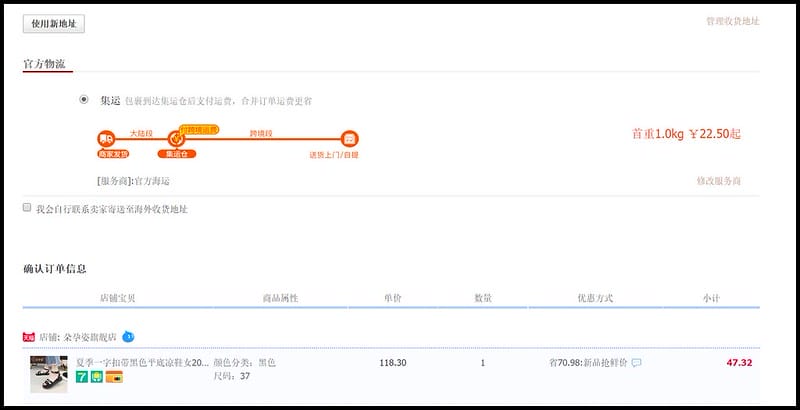
Task: Select the 官方物流 tab
Action: pyautogui.click(x=44, y=64)
